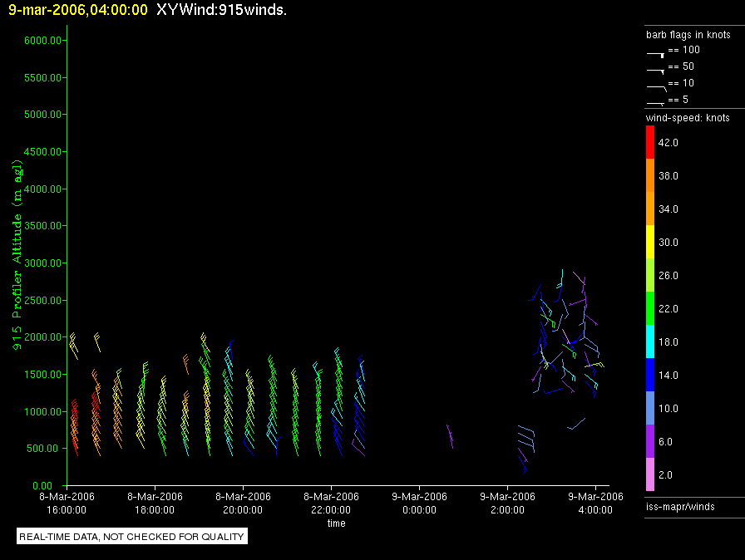Click the 8-Mar-2006 20:00:00 time axis tick
The height and width of the screenshot is (560, 745).
(243, 504)
